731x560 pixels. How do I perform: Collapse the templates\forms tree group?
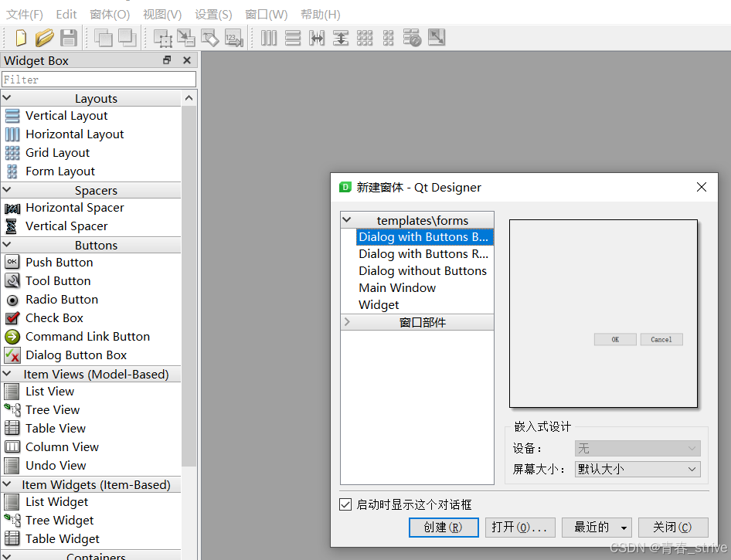tap(347, 220)
